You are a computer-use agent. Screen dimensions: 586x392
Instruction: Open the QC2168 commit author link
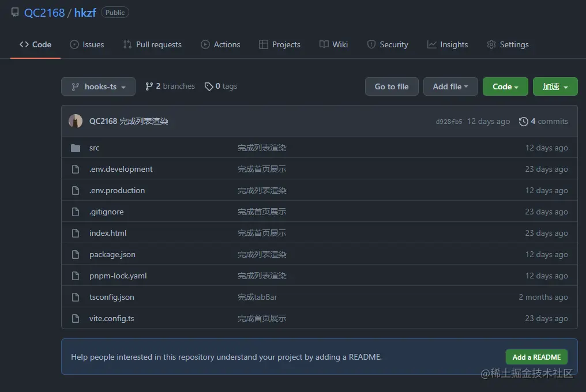[103, 121]
